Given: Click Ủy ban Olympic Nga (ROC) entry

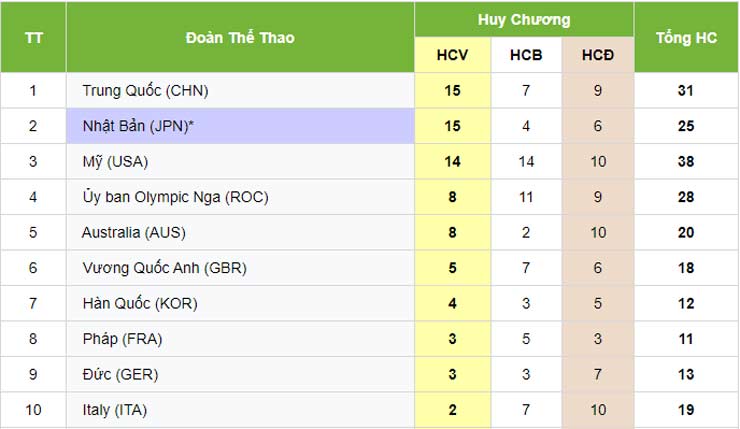Looking at the screenshot, I should [176, 197].
